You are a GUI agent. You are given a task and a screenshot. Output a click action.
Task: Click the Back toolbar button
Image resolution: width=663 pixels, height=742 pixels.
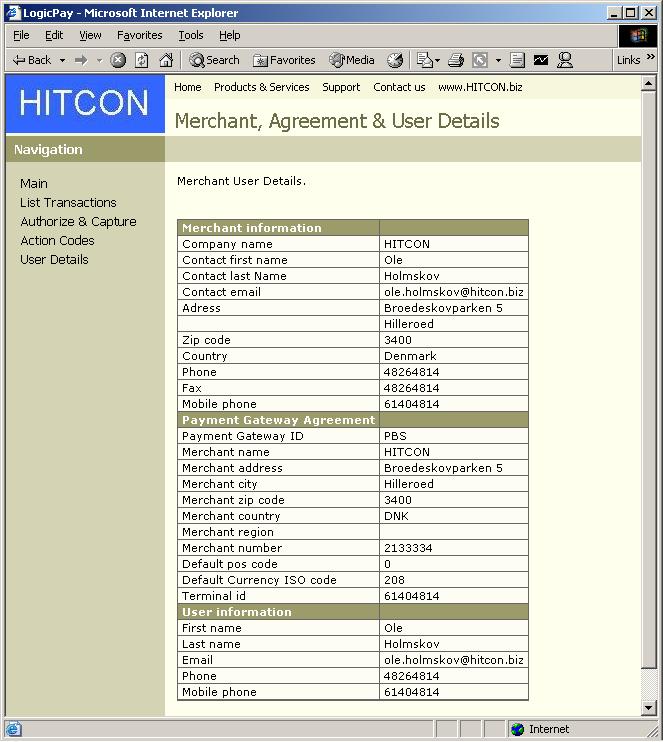coord(32,60)
